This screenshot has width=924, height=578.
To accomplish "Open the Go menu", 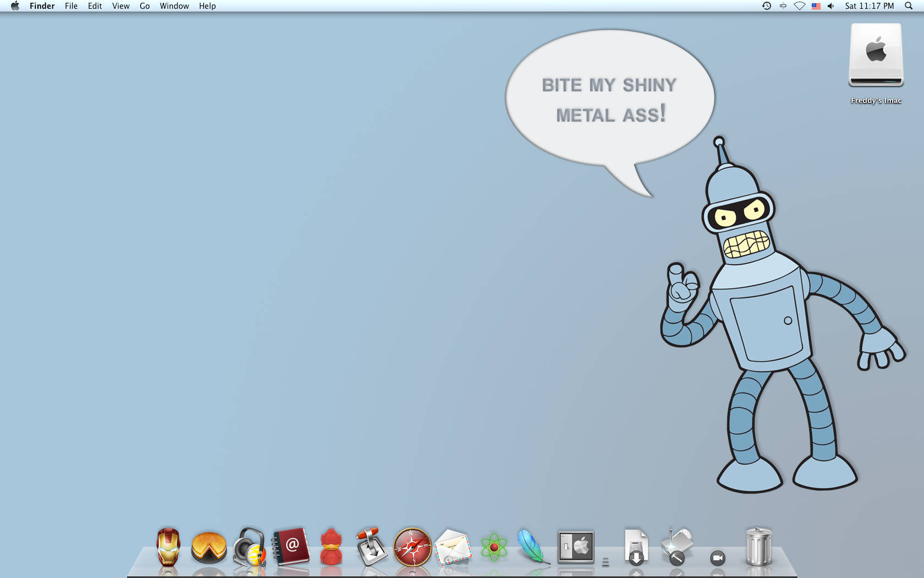I will (145, 6).
